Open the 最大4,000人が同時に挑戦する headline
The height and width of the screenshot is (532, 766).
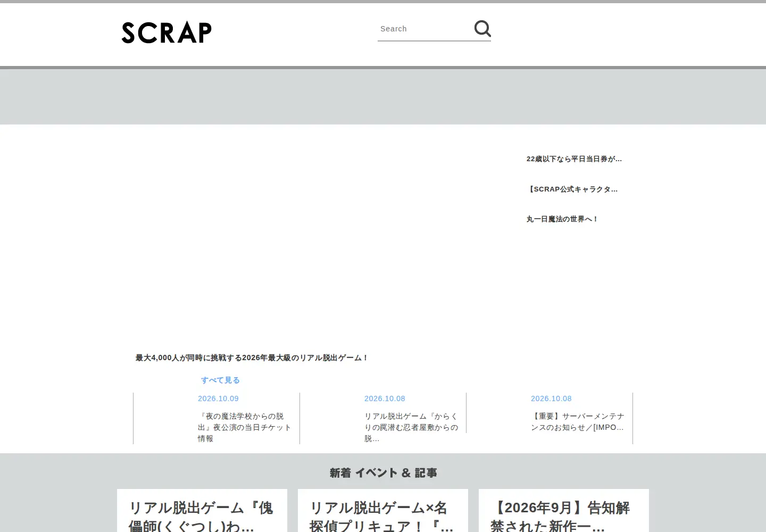(x=252, y=358)
